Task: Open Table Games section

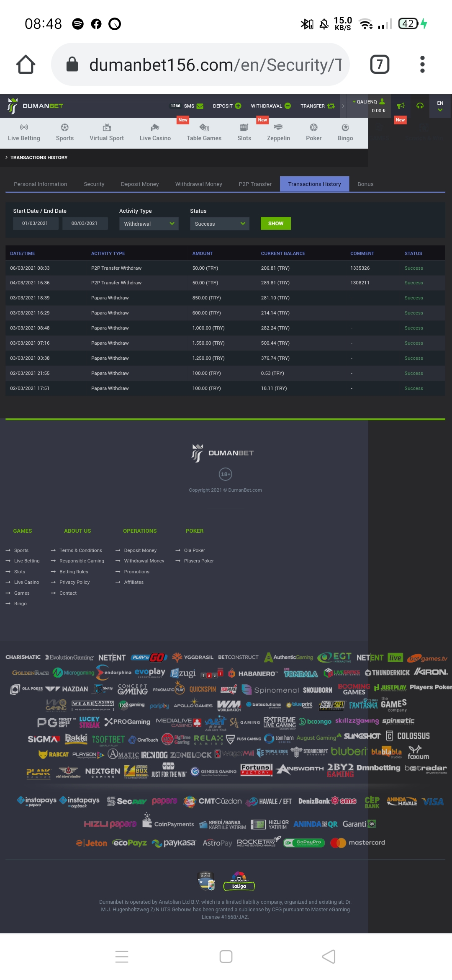Action: tap(204, 133)
